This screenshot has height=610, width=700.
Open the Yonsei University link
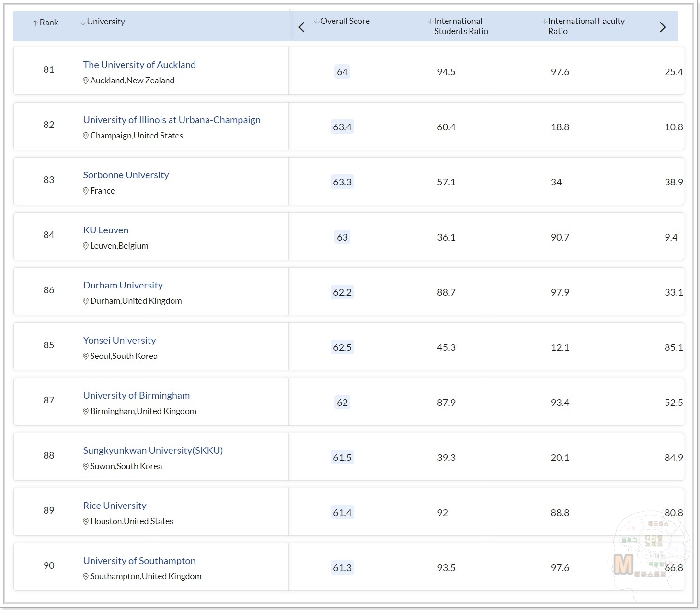click(119, 340)
